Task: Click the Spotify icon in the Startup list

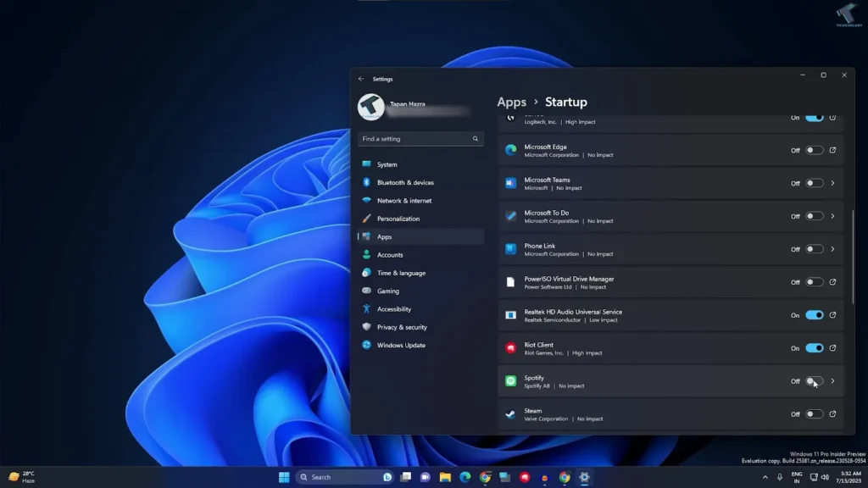Action: click(509, 381)
